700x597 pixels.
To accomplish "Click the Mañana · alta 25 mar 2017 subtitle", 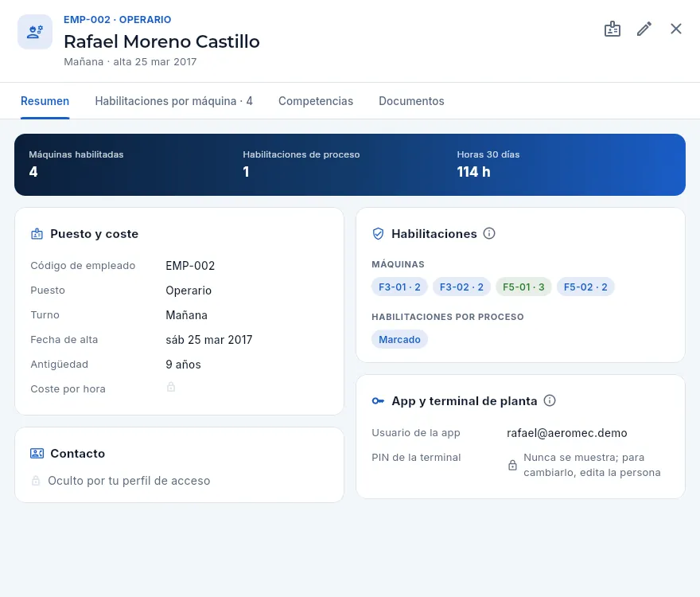I will [130, 61].
